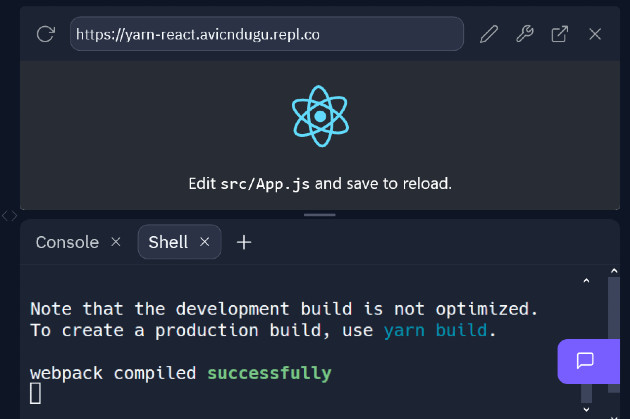Open the purple chat bubble button

(588, 361)
